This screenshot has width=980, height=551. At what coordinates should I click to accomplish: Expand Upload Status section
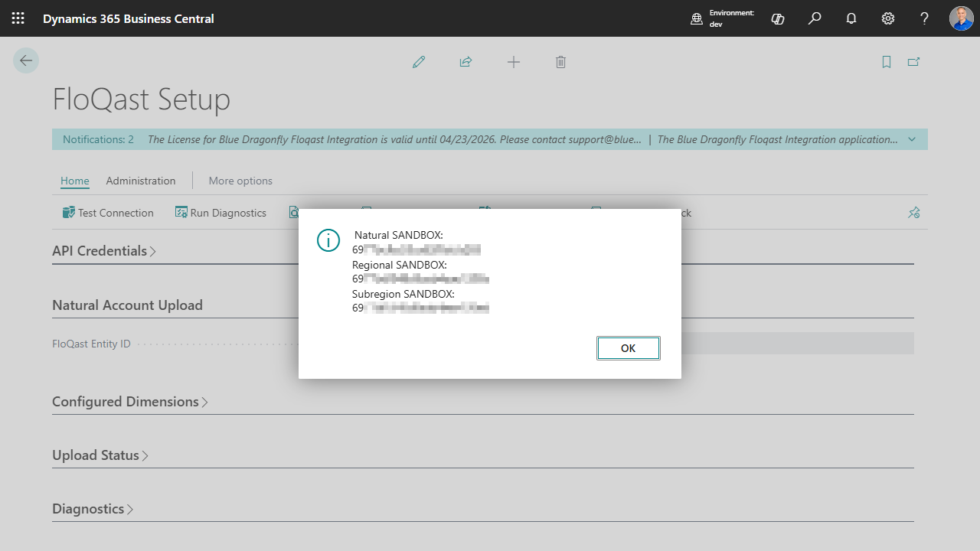coord(100,455)
